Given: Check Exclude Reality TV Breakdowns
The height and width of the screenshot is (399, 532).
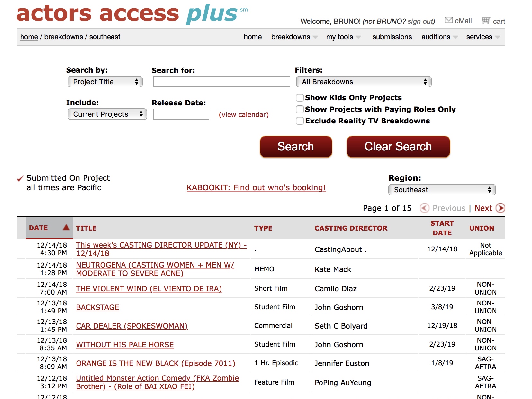Looking at the screenshot, I should [300, 121].
